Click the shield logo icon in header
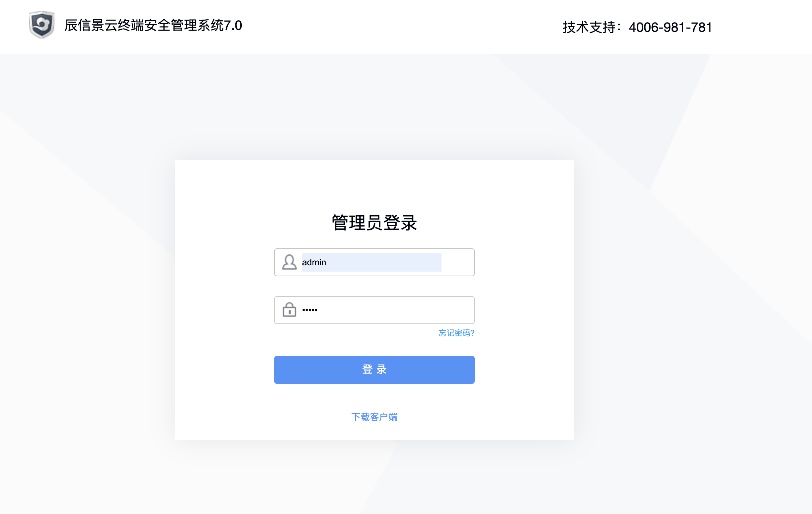Image resolution: width=812 pixels, height=514 pixels. click(42, 25)
